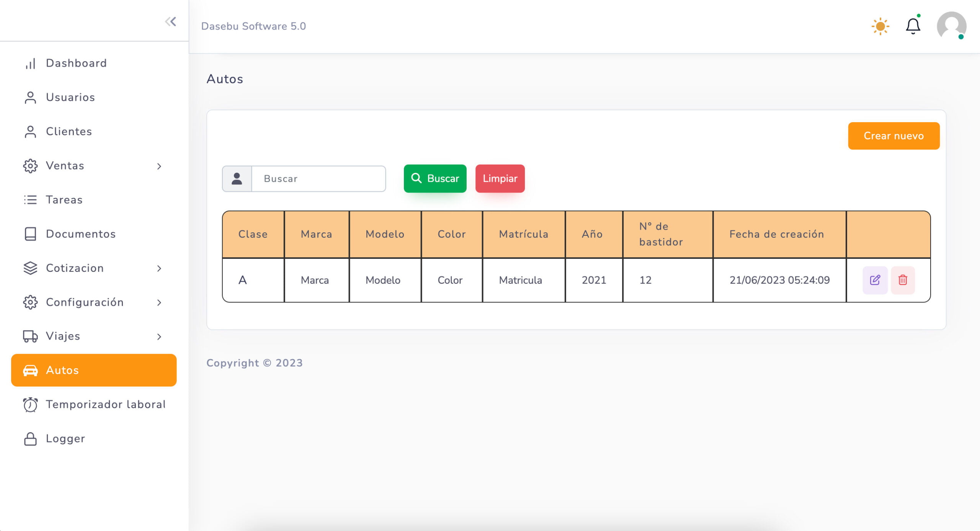The width and height of the screenshot is (980, 531).
Task: Open Temporizador laboral page
Action: (x=94, y=404)
